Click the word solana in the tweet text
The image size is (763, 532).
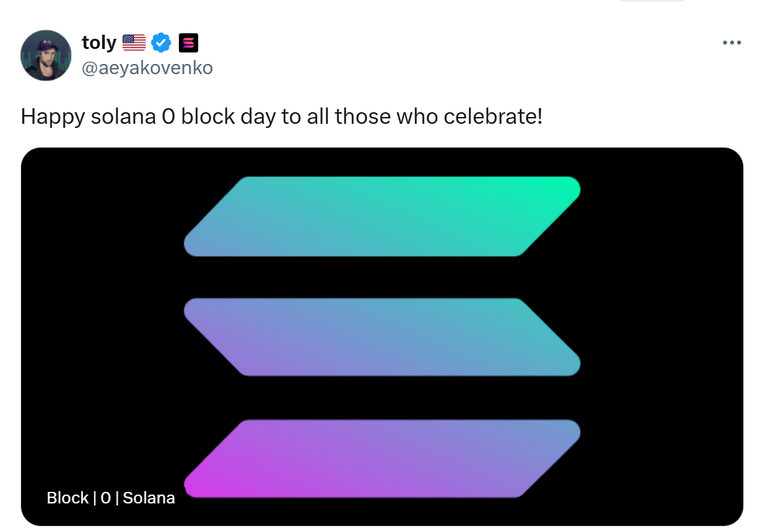123,117
